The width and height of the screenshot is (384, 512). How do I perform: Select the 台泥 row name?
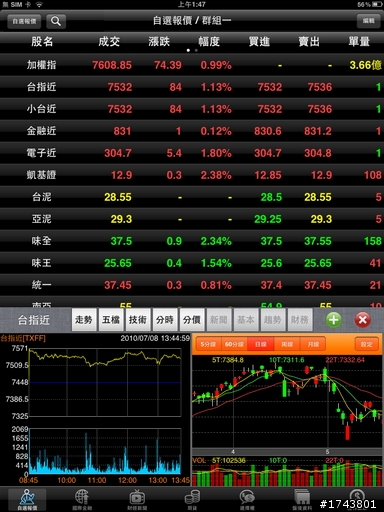41,197
